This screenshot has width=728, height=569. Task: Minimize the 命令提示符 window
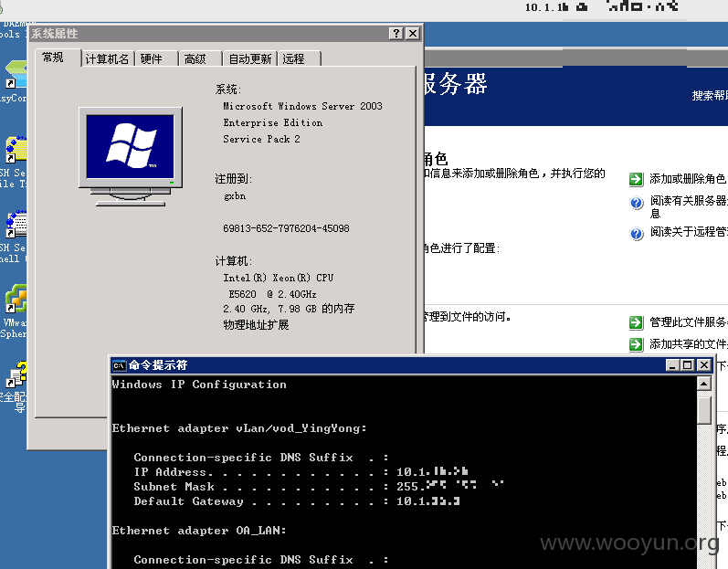pyautogui.click(x=672, y=365)
